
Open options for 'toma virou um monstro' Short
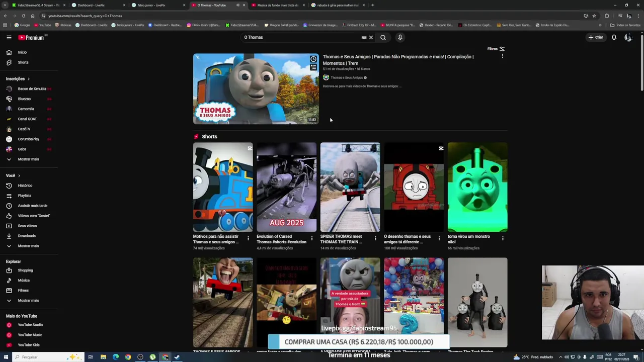pos(502,238)
